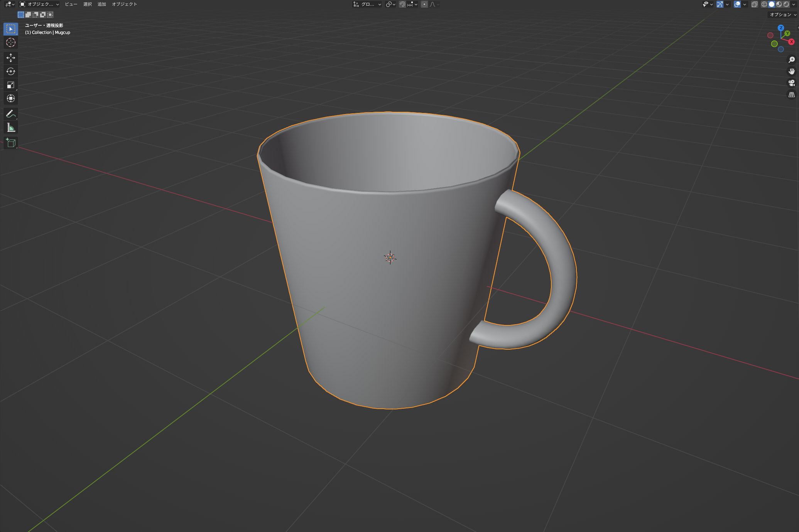Click the Zoom icon in the viewport sidebar
Image resolution: width=799 pixels, height=532 pixels.
click(792, 59)
